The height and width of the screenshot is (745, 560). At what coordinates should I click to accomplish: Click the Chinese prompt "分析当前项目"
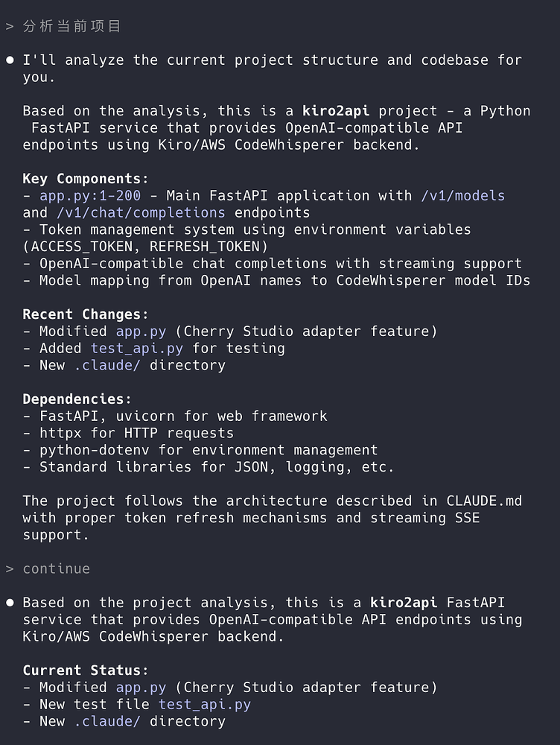coord(72,26)
